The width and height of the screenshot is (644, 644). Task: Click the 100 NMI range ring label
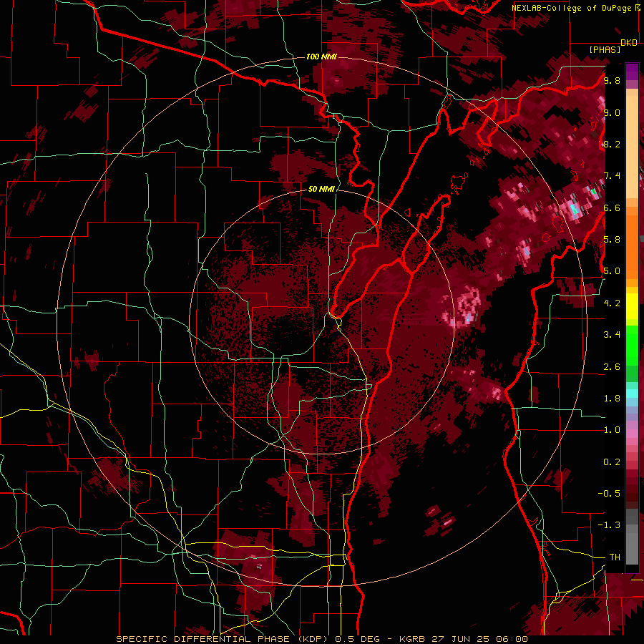321,57
